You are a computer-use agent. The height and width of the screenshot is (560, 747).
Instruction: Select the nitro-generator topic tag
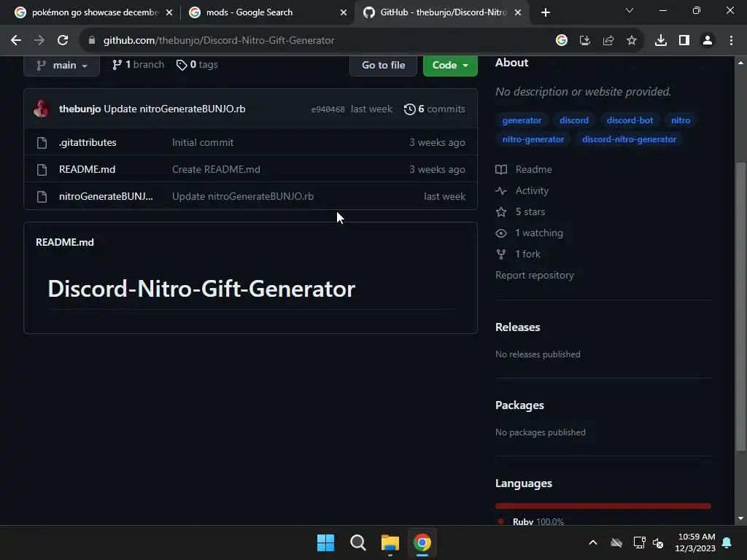[x=533, y=139]
